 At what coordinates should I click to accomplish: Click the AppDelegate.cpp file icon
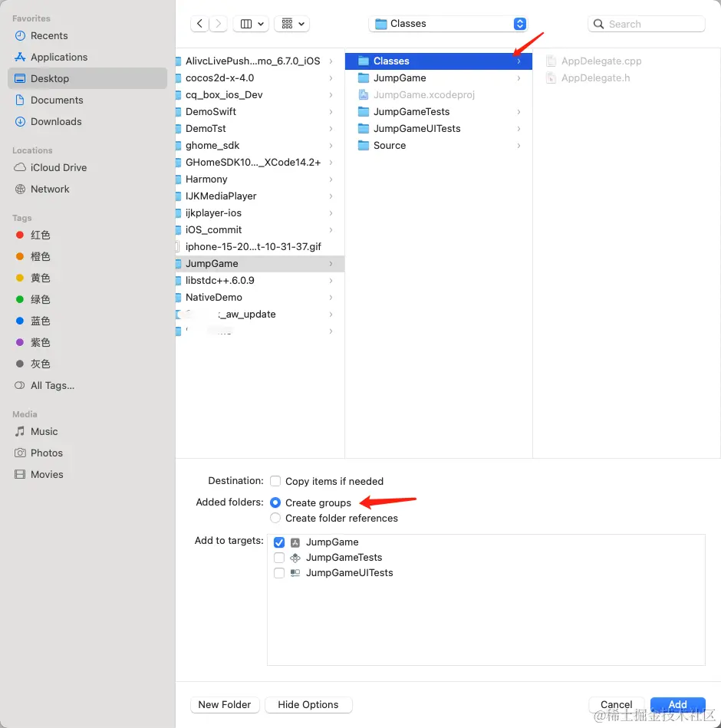pos(551,61)
